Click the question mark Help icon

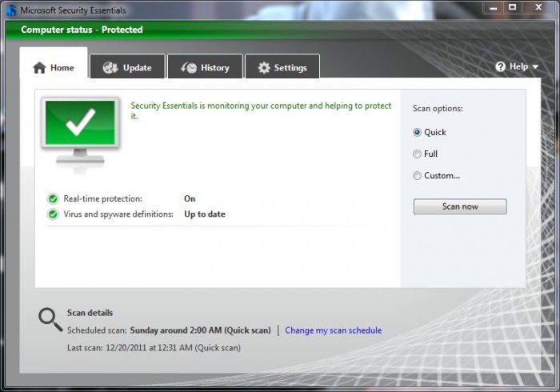[x=500, y=66]
